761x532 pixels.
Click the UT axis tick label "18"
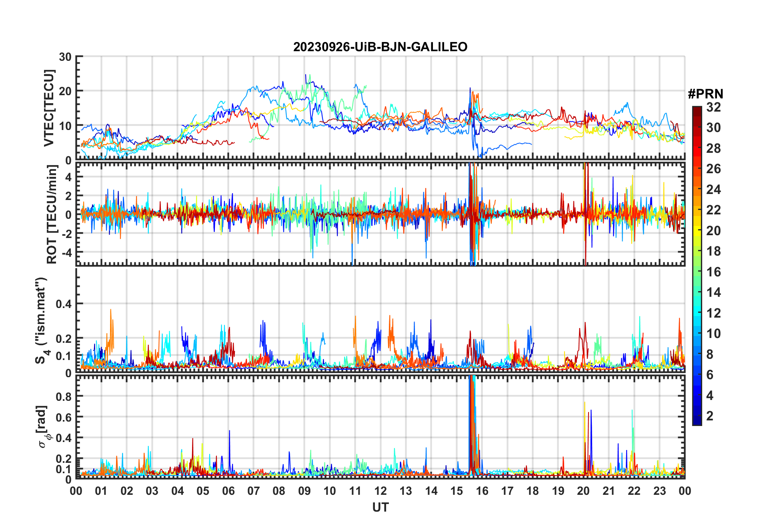click(533, 491)
